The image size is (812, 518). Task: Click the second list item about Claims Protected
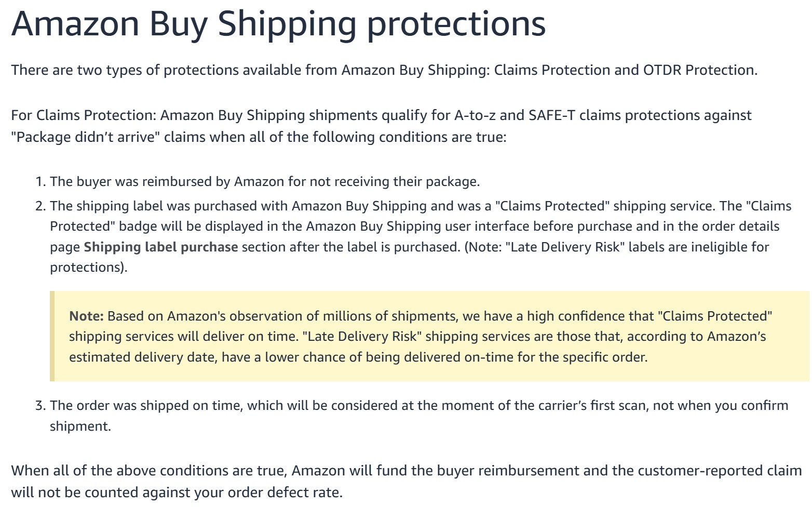[x=413, y=236]
